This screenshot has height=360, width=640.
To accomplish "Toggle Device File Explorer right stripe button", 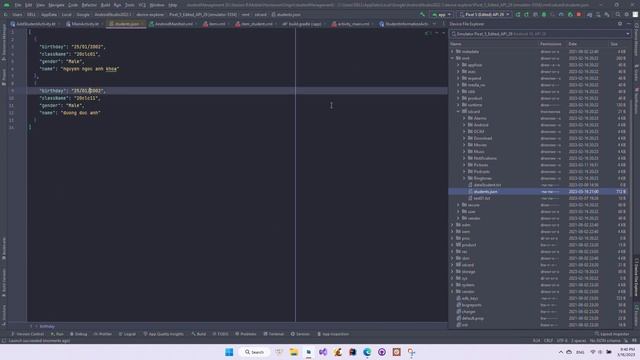I will click(x=636, y=278).
